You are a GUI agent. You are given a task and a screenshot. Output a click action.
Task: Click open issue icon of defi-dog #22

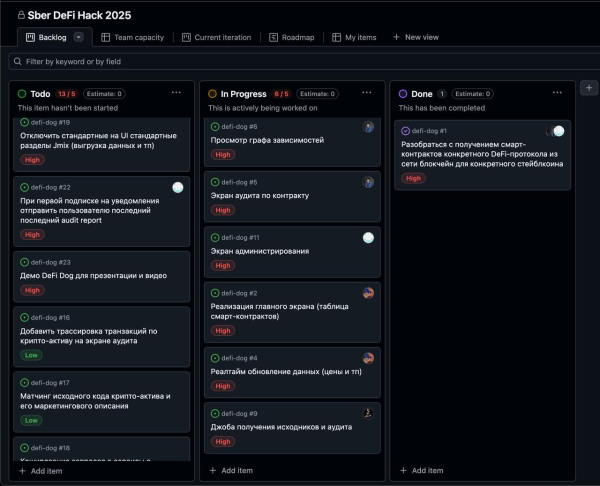pyautogui.click(x=24, y=187)
